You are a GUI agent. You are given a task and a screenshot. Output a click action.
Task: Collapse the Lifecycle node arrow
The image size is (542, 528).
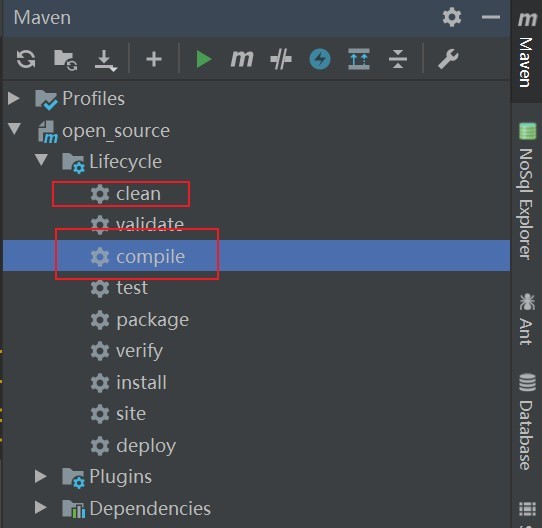[41, 160]
